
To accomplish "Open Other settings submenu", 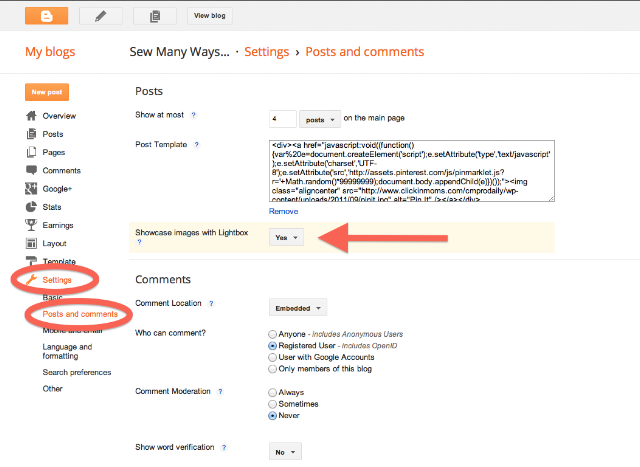I will click(53, 389).
